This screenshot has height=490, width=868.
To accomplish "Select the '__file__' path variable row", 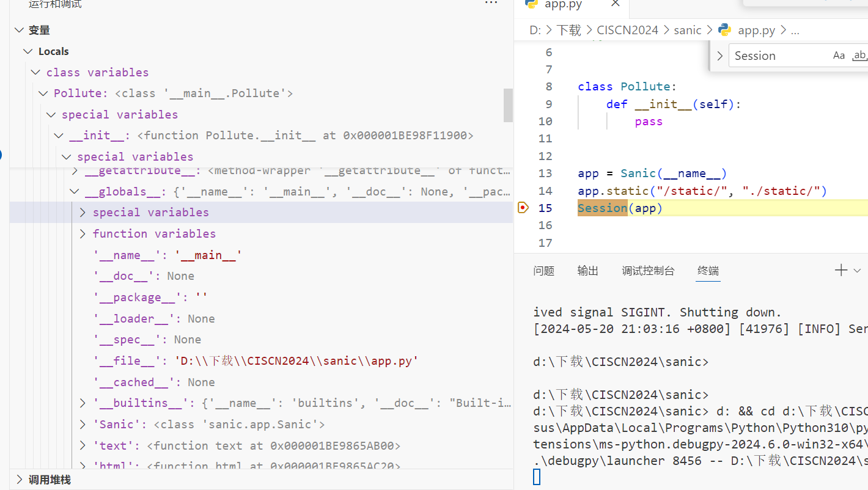I will (x=261, y=361).
